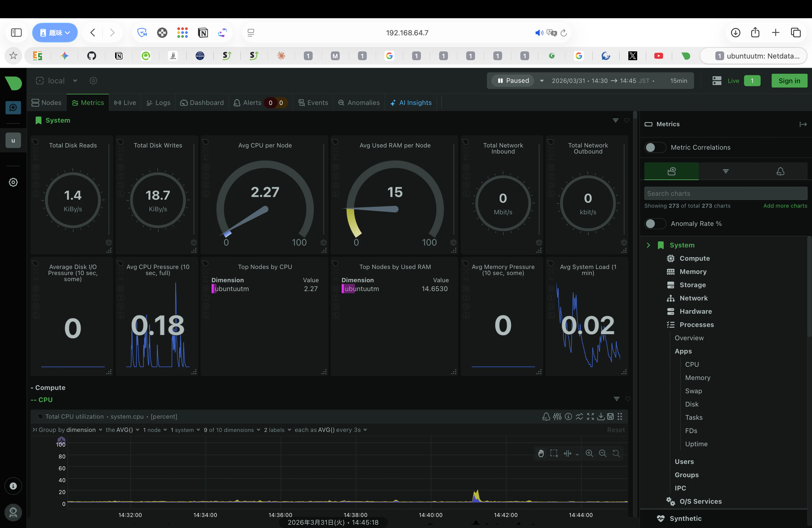Click the Search charts field
Image resolution: width=812 pixels, height=528 pixels.
[x=725, y=193]
